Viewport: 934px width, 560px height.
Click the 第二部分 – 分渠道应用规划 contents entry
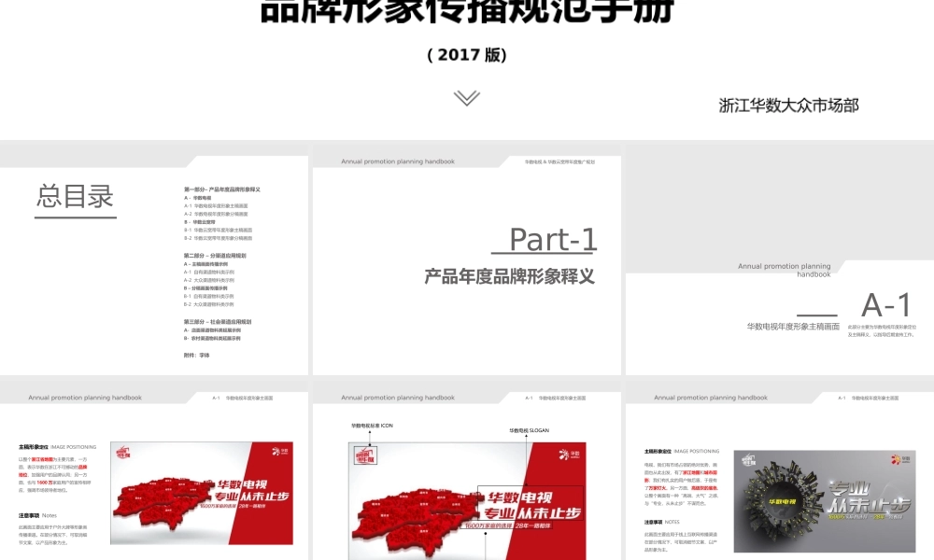click(215, 256)
